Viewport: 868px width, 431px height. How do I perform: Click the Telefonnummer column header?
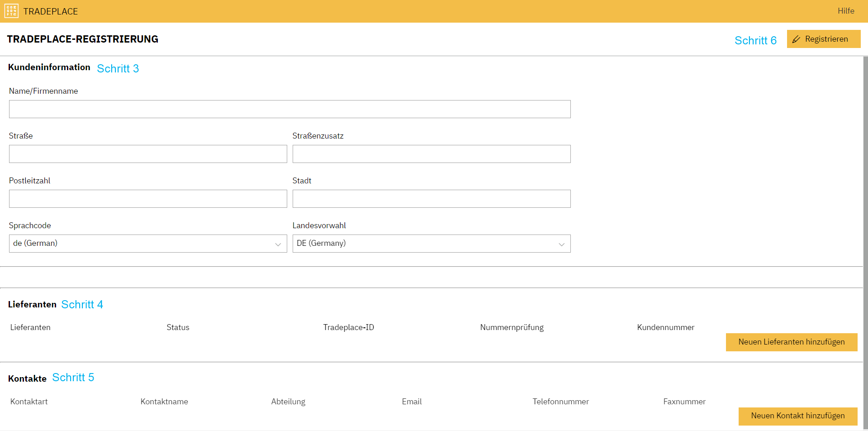pos(560,402)
